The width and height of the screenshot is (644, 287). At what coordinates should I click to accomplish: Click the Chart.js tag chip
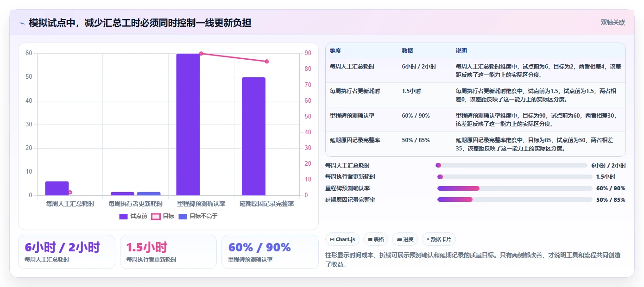coord(342,239)
